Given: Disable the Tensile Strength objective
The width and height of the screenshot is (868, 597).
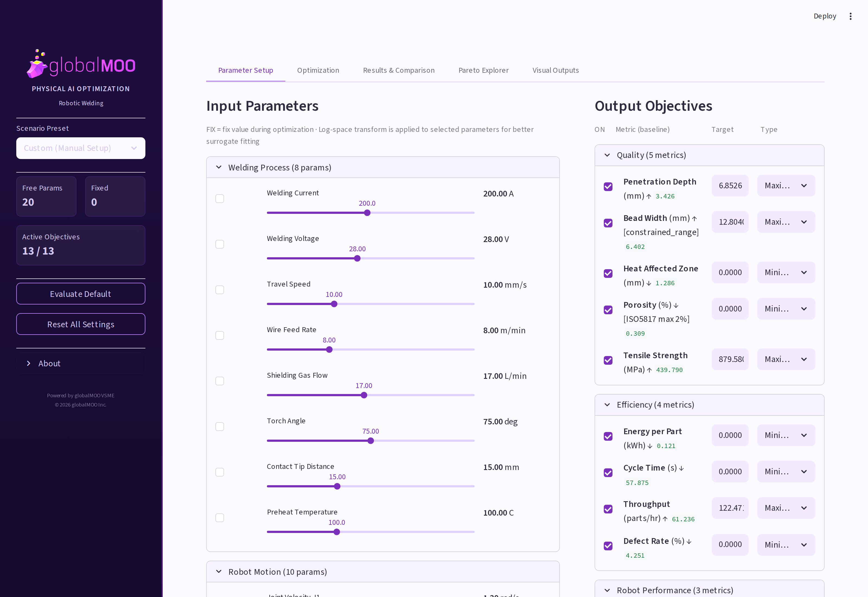Looking at the screenshot, I should [608, 360].
